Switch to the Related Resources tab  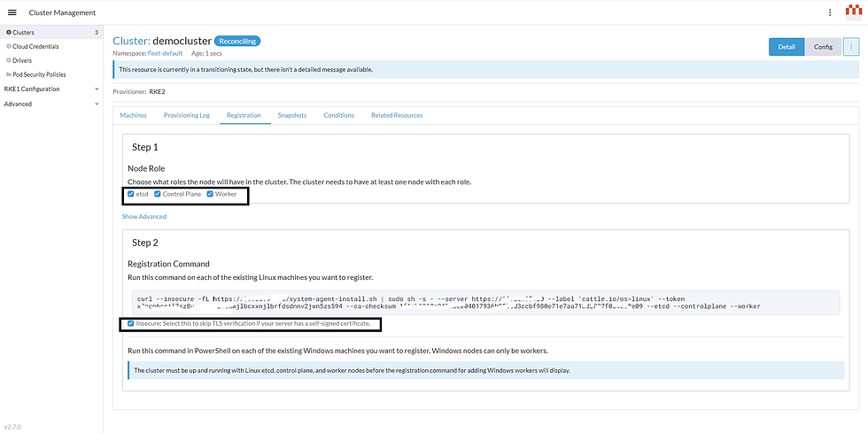coord(397,115)
